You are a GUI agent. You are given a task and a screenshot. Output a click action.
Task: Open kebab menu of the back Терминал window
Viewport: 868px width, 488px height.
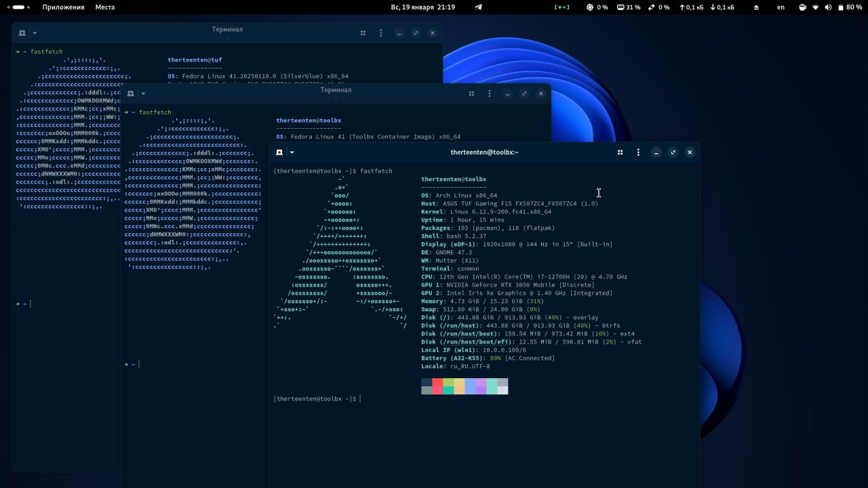pyautogui.click(x=380, y=33)
